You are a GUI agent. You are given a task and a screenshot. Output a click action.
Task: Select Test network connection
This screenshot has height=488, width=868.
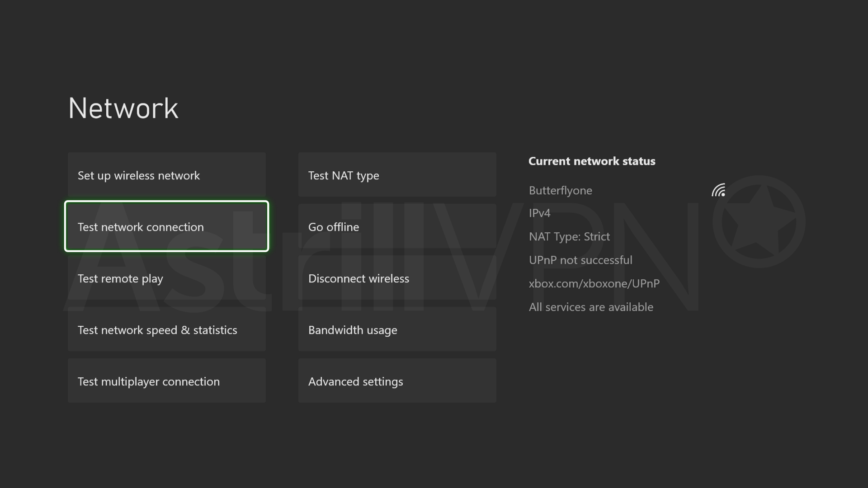coord(166,226)
